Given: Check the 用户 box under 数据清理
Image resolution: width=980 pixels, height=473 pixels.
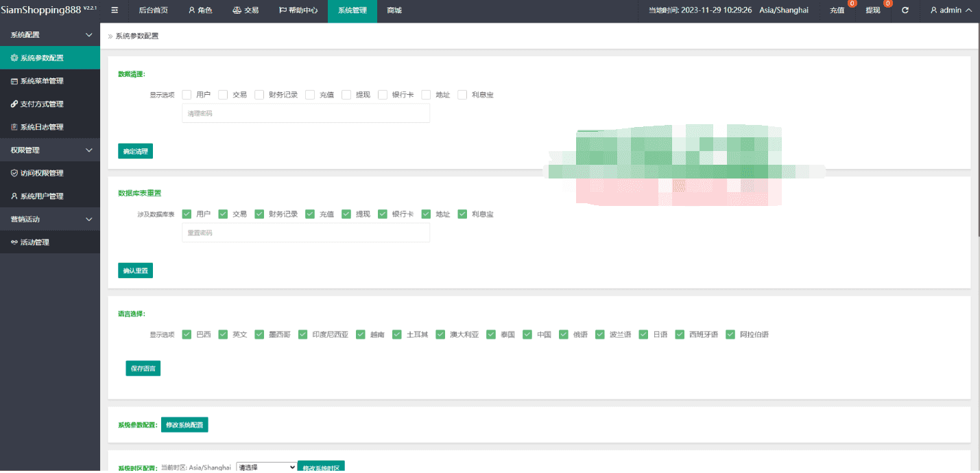Looking at the screenshot, I should point(187,95).
